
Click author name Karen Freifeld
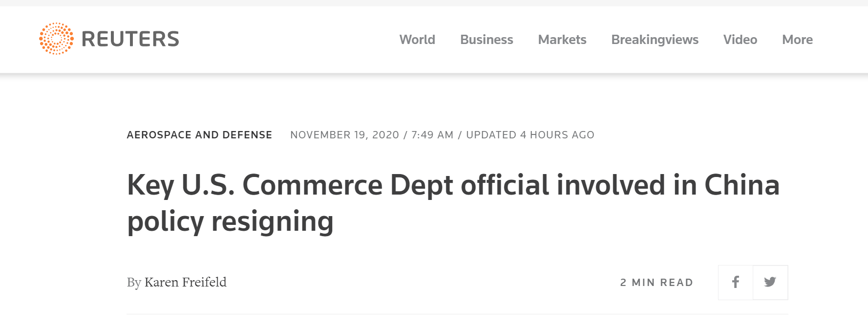point(186,282)
